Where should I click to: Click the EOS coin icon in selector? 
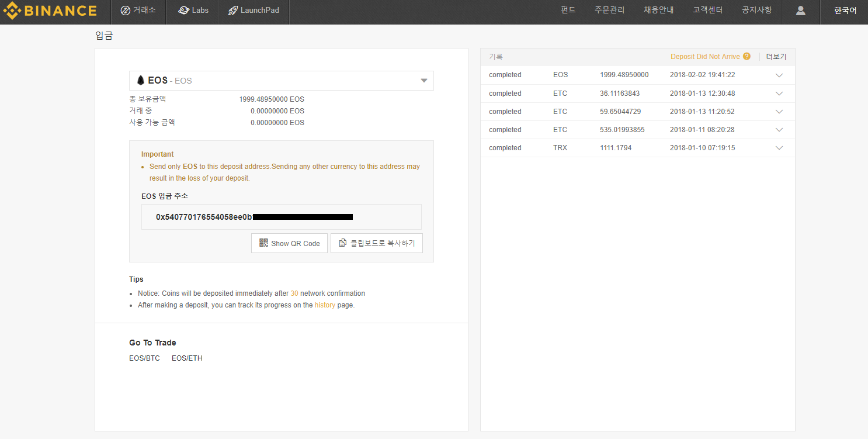point(140,81)
